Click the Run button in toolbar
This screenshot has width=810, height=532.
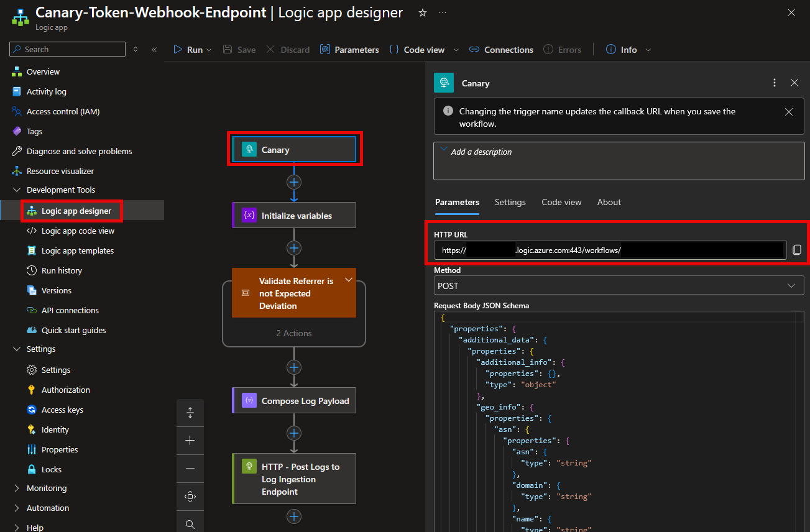click(188, 50)
